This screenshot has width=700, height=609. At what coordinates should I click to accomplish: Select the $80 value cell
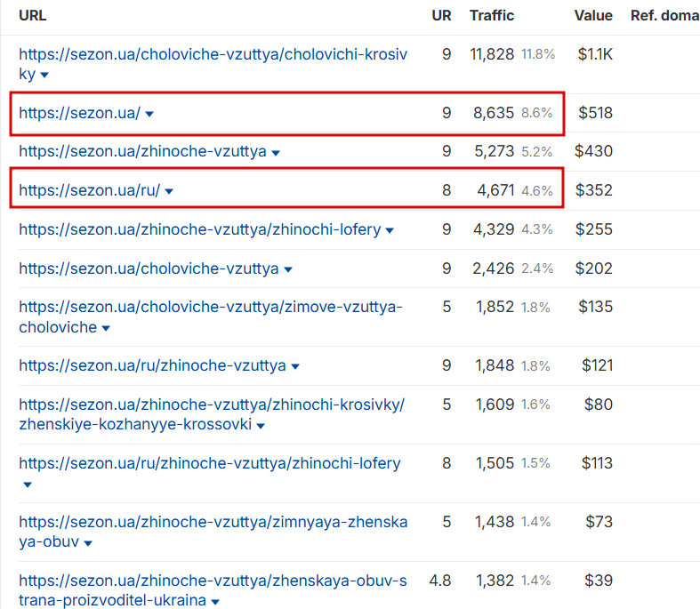point(599,405)
